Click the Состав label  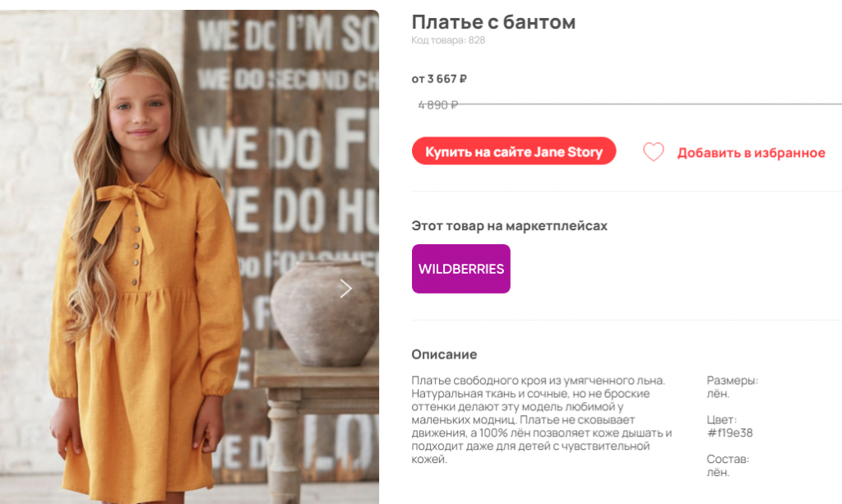coord(728,460)
